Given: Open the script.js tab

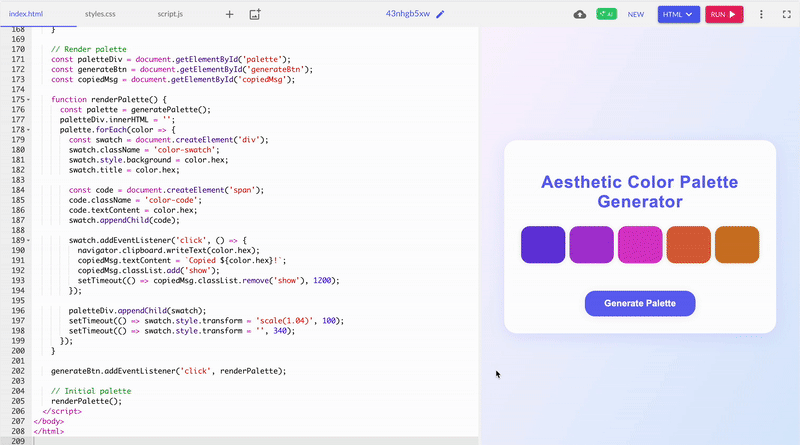Looking at the screenshot, I should pos(170,14).
